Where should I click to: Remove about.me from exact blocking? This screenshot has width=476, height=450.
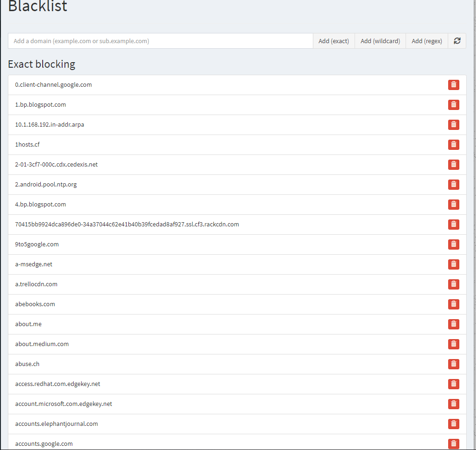[x=453, y=324]
